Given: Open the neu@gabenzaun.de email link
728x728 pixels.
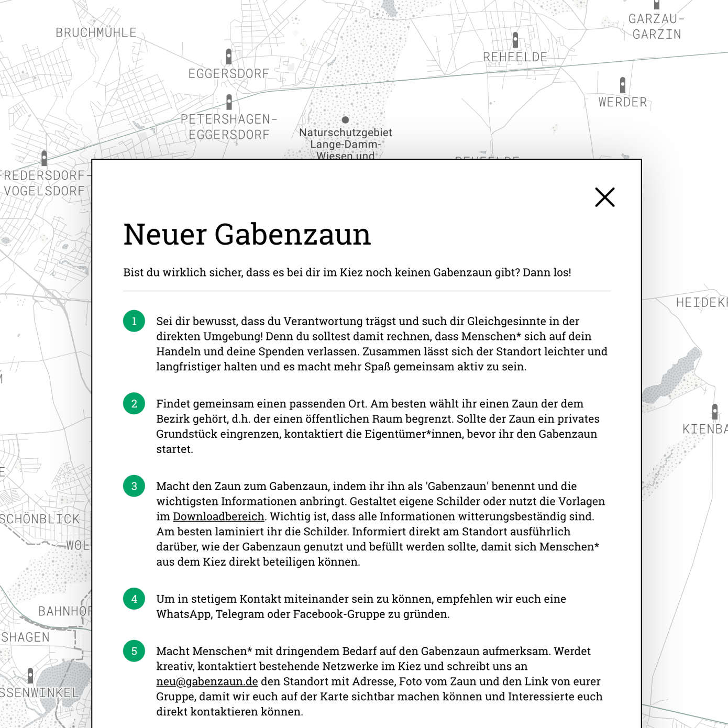Looking at the screenshot, I should coord(207,681).
